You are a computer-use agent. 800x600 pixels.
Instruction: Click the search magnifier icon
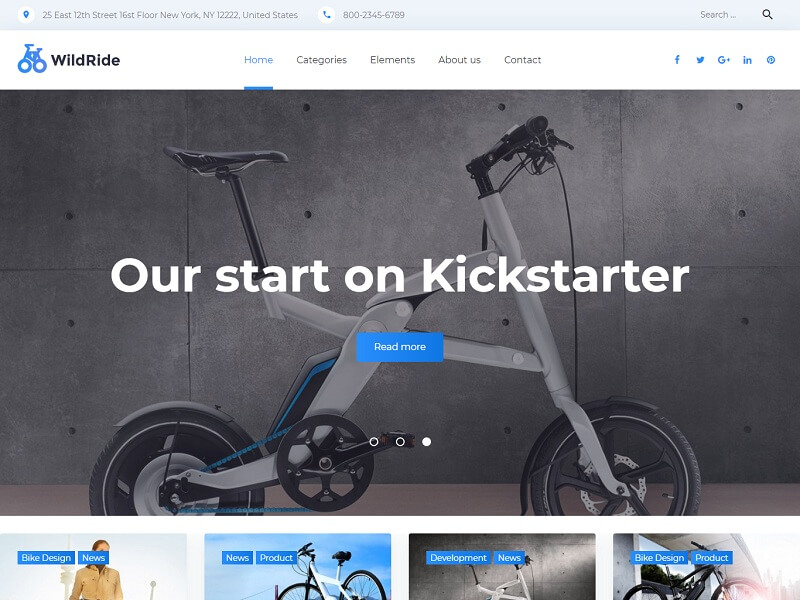click(767, 14)
